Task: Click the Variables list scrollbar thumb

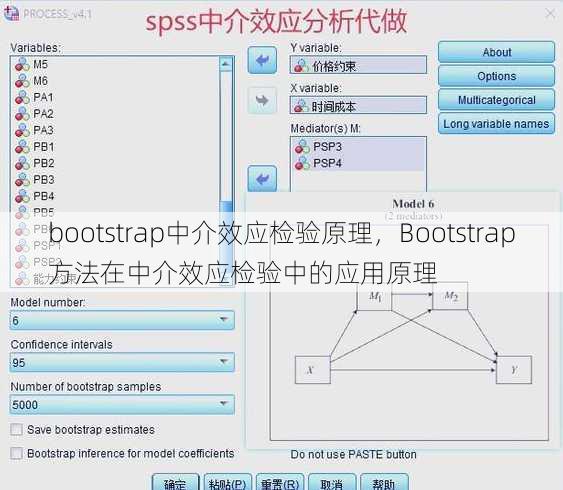Action: [x=226, y=237]
